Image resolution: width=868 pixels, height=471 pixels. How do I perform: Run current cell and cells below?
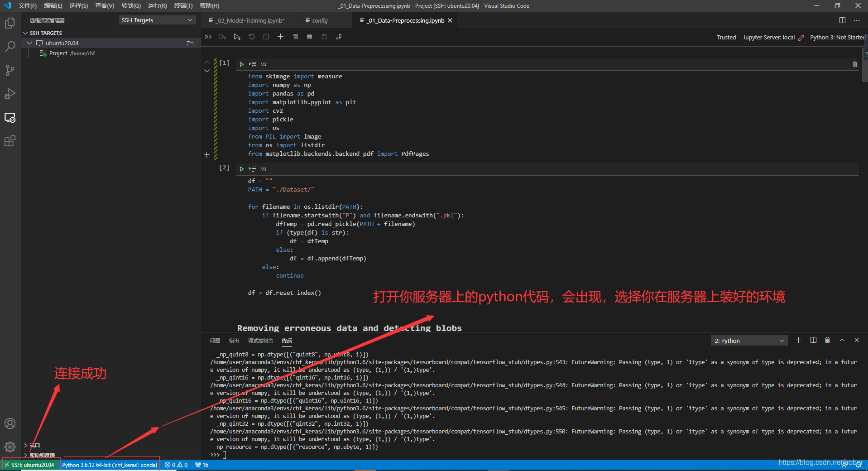(237, 37)
